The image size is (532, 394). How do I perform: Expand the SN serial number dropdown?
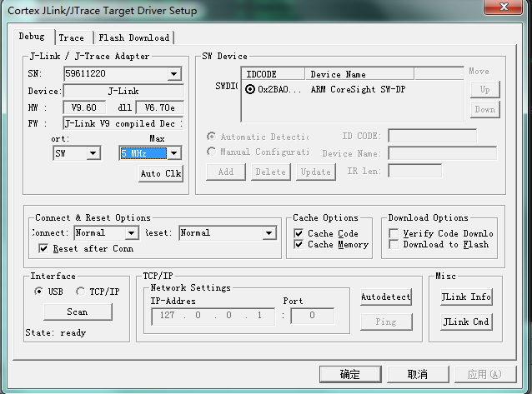point(173,74)
